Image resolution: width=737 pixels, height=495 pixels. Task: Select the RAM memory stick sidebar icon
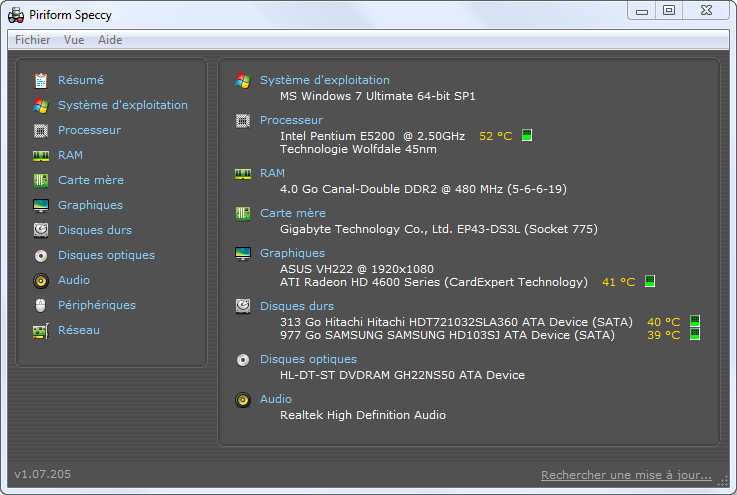[41, 156]
